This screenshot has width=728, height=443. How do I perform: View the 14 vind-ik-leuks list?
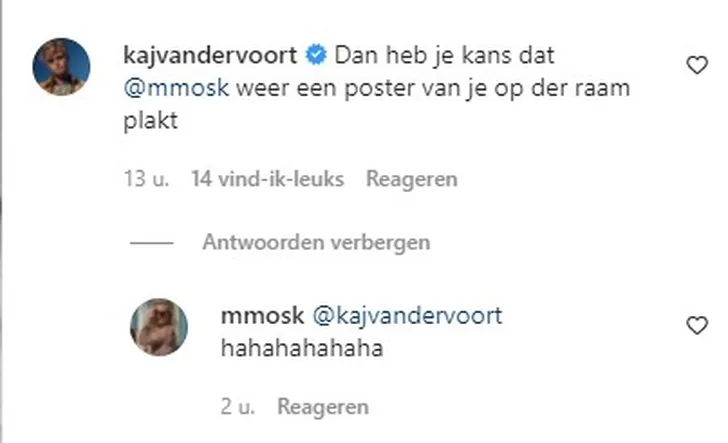(x=267, y=179)
